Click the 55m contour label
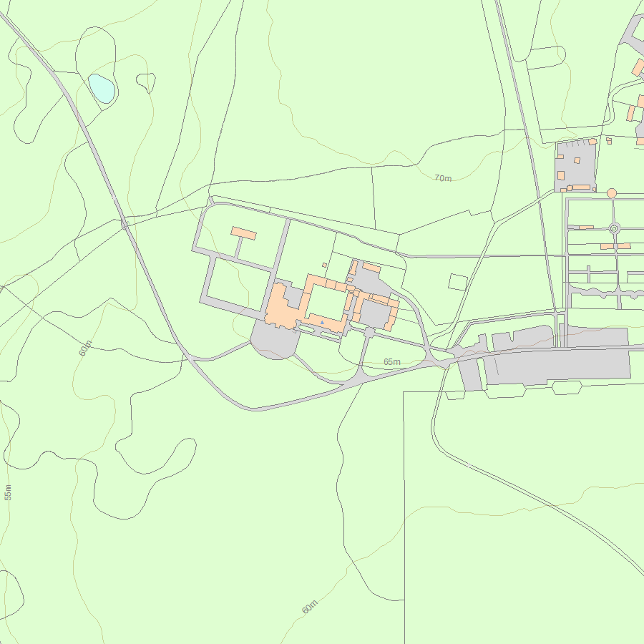 point(8,492)
